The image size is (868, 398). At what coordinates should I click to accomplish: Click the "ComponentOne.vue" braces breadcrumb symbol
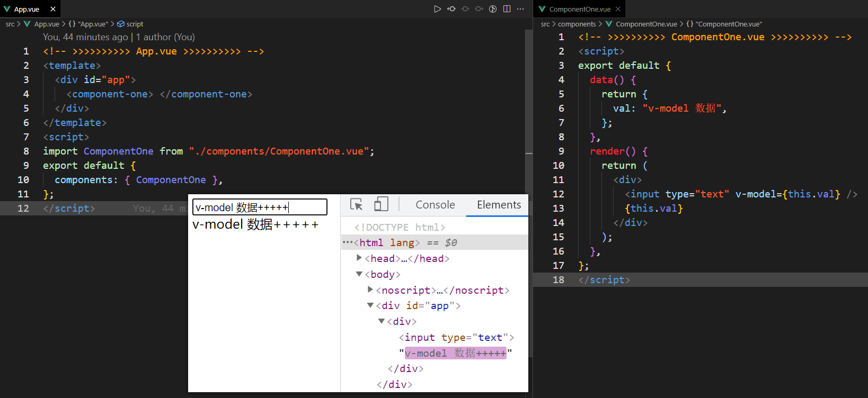[x=724, y=24]
